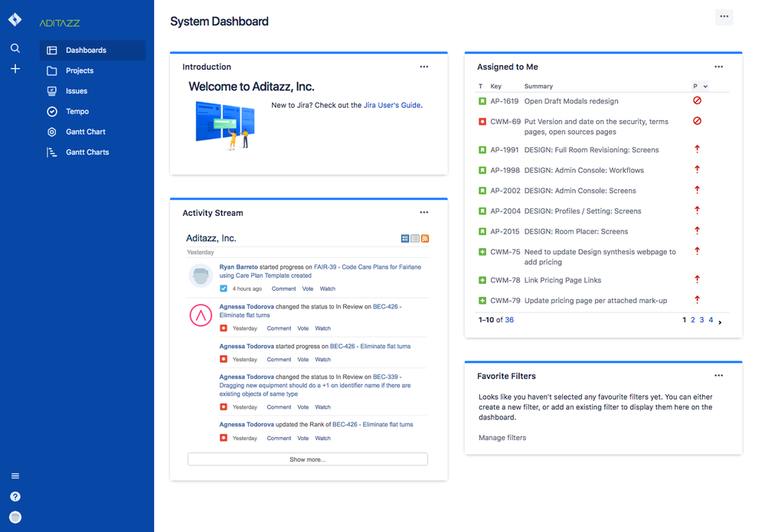765x532 pixels.
Task: Open Gantt Charts in the sidebar
Action: 93,152
